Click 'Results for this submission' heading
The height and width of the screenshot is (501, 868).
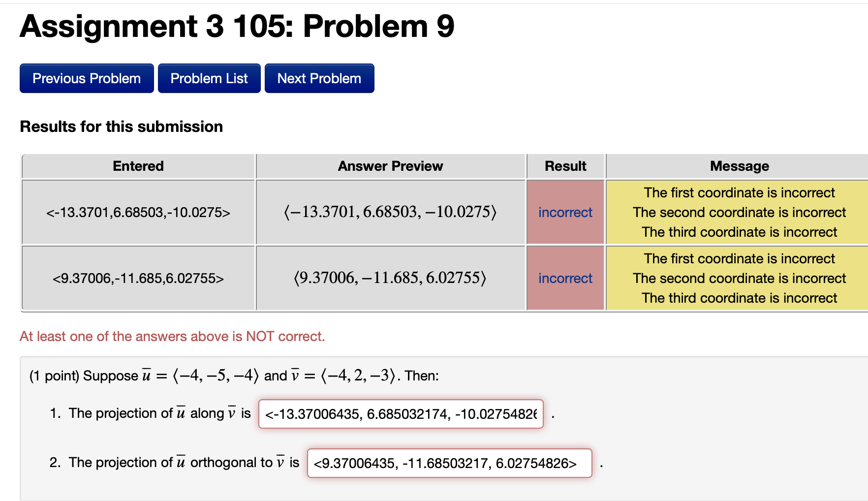122,126
